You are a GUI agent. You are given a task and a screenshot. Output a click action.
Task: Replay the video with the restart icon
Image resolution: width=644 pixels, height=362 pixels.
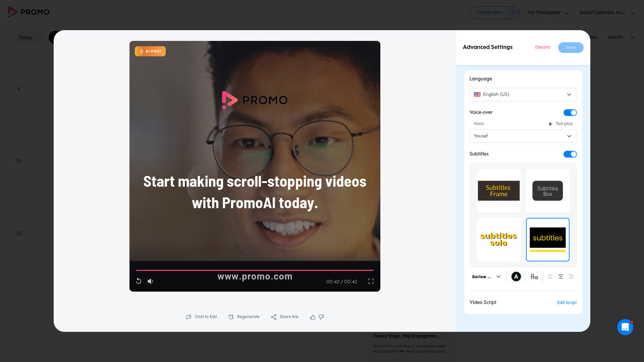(x=139, y=281)
